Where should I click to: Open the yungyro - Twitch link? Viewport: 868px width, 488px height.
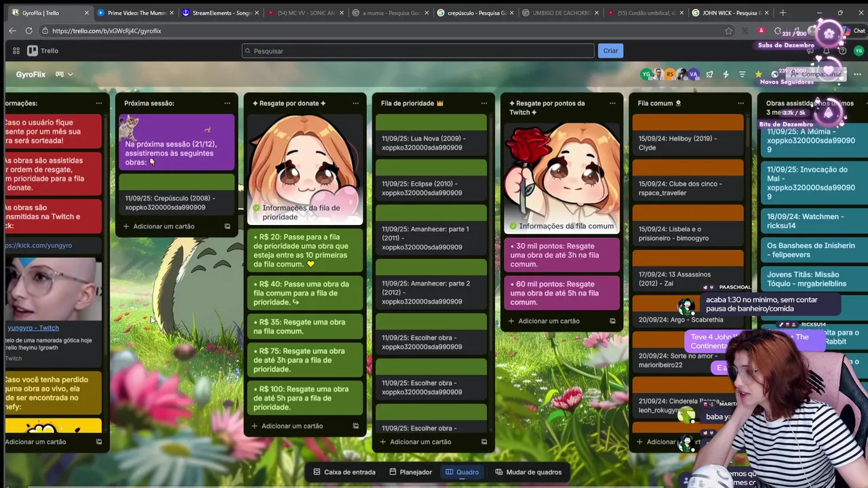point(33,328)
